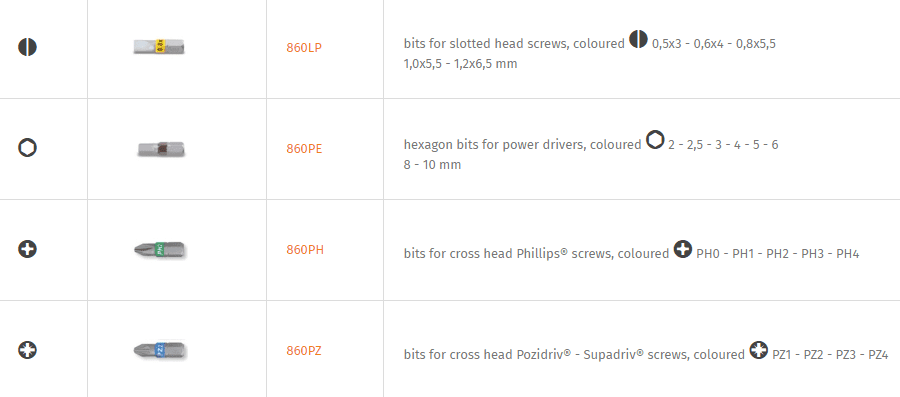
Task: Click the slotted head icon in first column
Action: click(28, 46)
